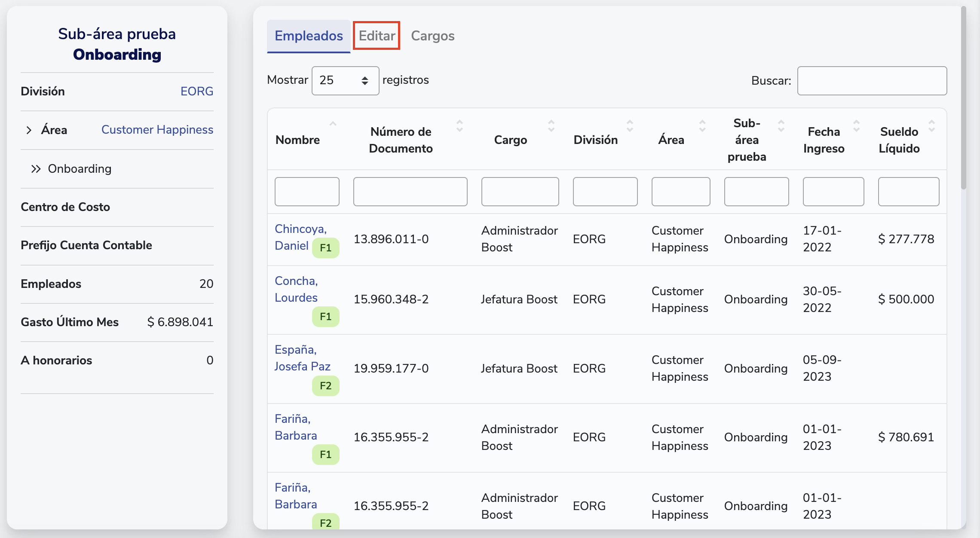Open the Cargos tab

point(432,36)
